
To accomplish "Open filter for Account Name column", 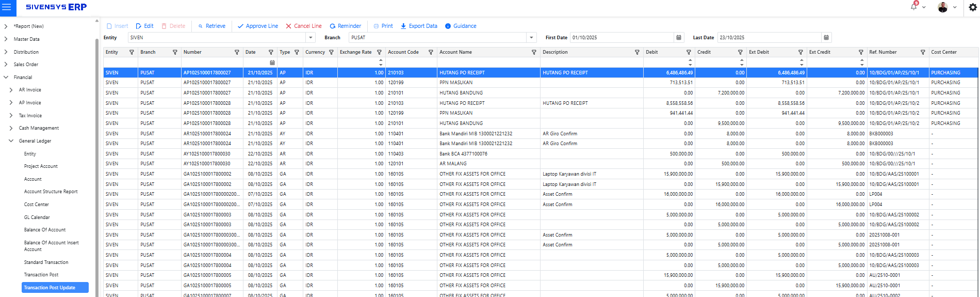I will point(534,52).
